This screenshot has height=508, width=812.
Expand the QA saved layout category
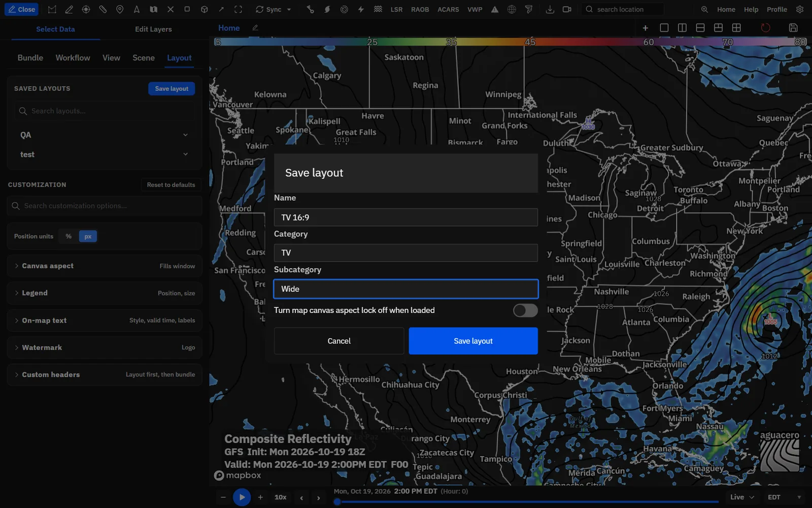tap(105, 135)
